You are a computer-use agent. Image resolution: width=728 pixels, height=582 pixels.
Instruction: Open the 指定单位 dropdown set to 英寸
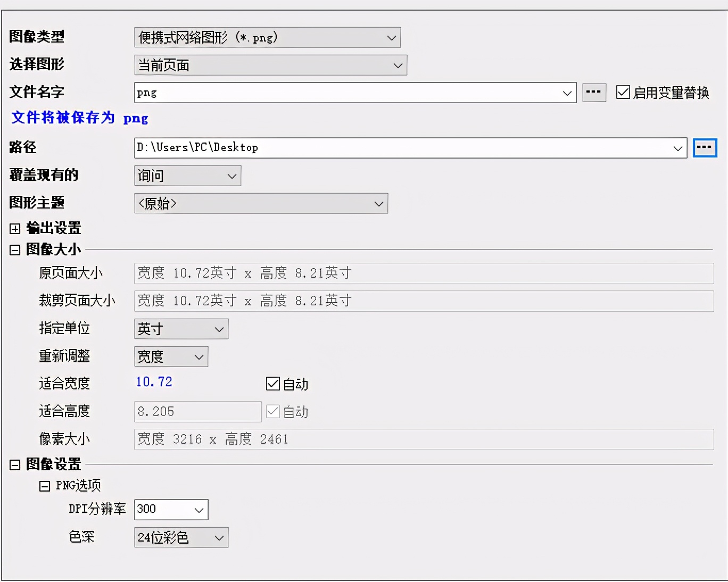point(181,329)
